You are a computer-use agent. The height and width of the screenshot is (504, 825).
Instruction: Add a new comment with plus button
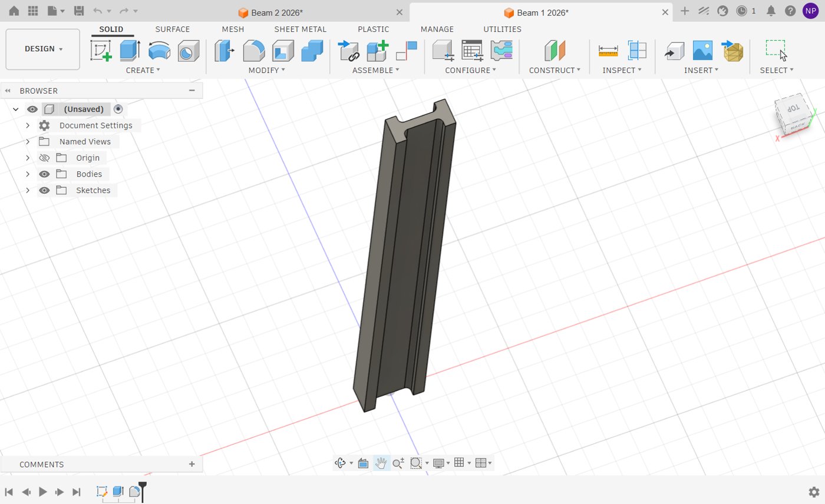[x=192, y=464]
